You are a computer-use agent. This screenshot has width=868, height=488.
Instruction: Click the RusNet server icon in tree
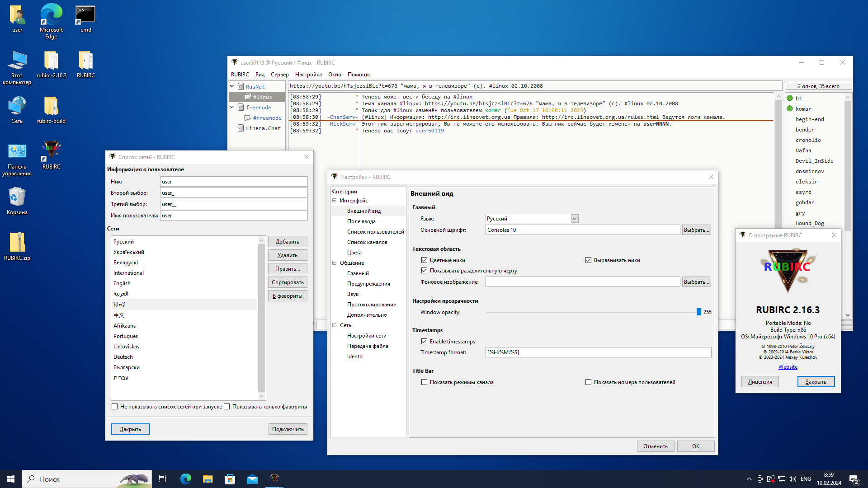pyautogui.click(x=241, y=86)
